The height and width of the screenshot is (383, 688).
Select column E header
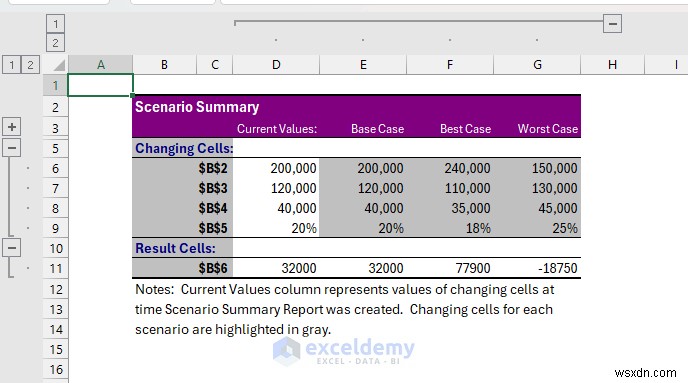pos(363,65)
